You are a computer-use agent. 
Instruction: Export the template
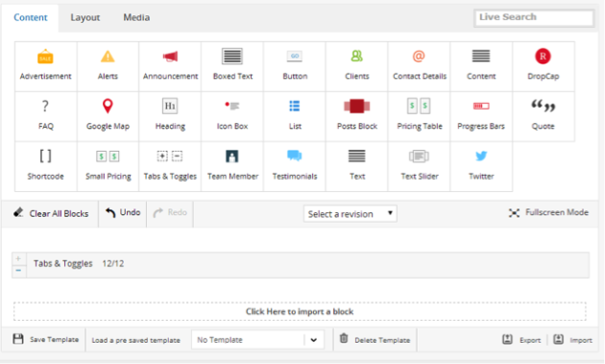[521, 340]
